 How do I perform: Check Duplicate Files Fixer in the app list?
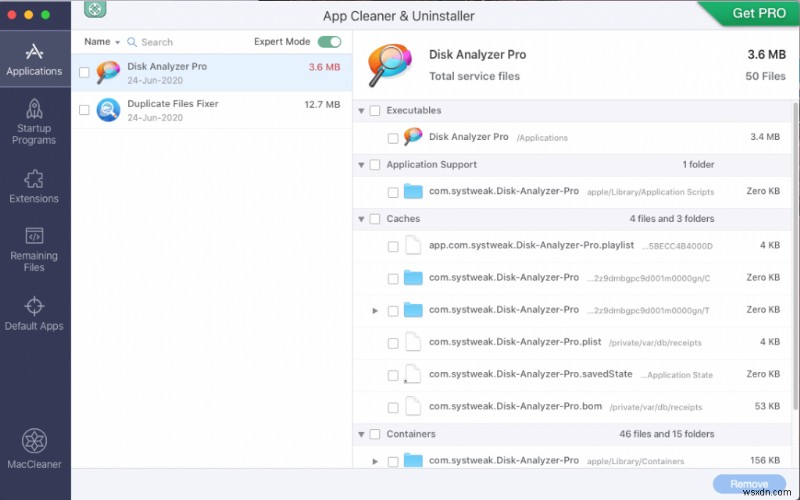click(x=84, y=110)
